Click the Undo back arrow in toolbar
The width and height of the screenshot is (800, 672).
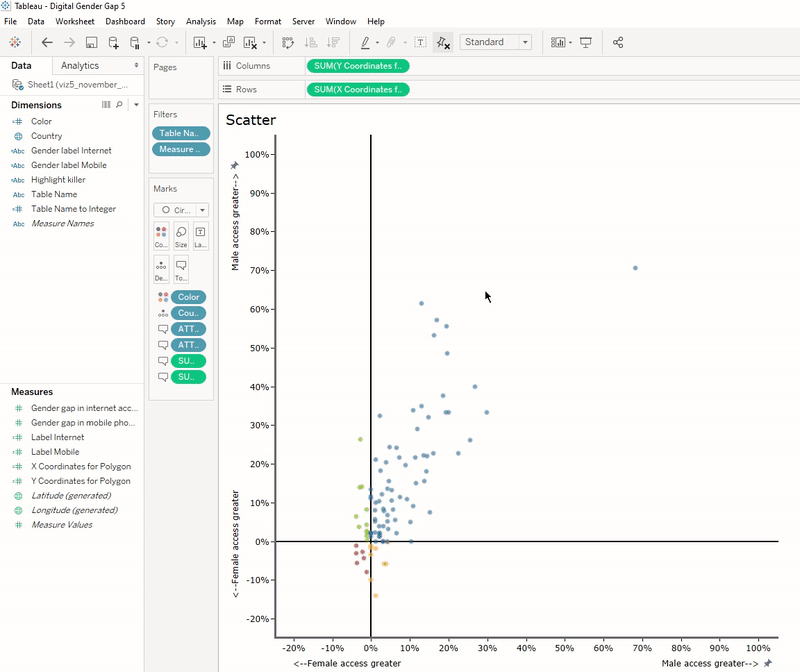coord(47,42)
